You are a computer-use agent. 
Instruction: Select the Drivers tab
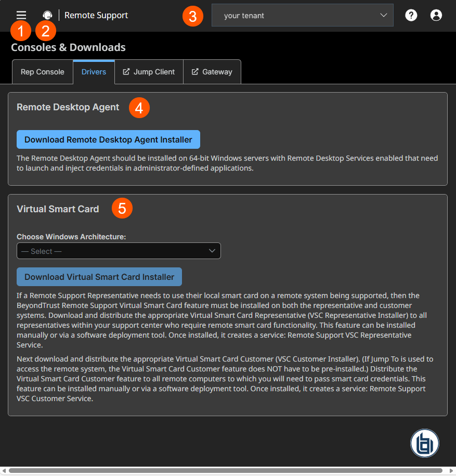(94, 72)
